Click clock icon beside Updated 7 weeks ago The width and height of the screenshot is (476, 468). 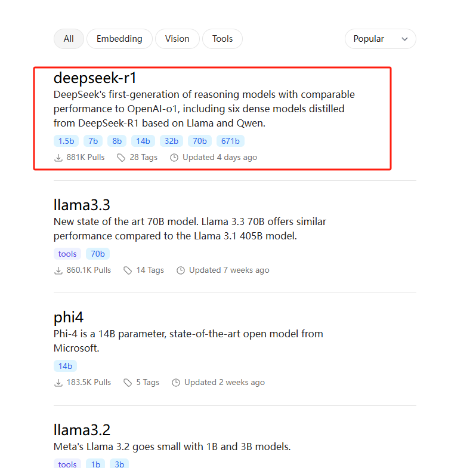[181, 270]
